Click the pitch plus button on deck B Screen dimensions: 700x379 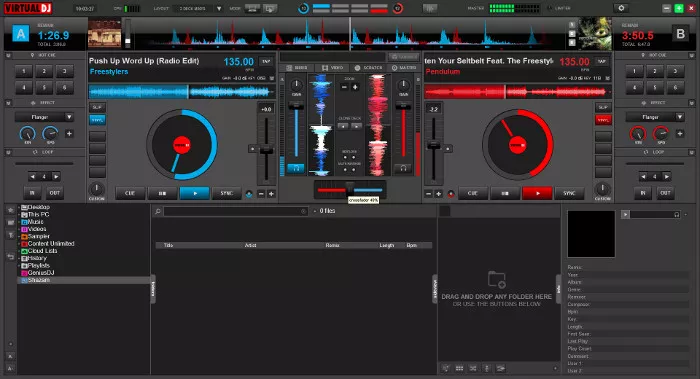click(438, 194)
